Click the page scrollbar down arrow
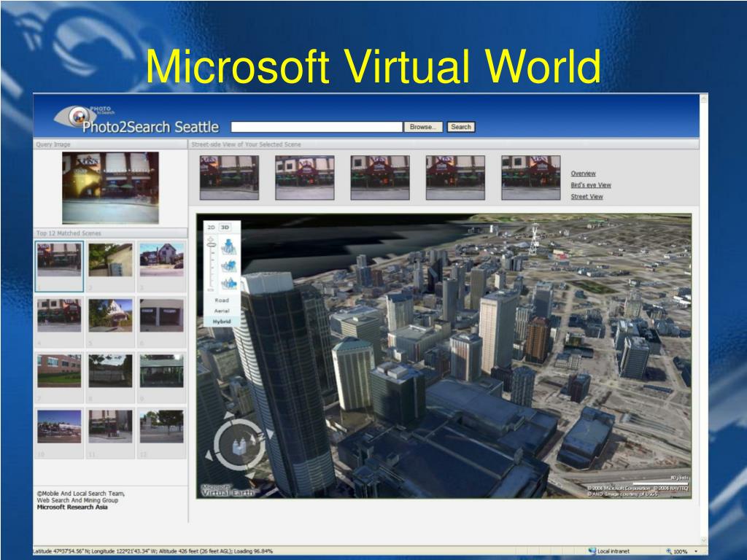Image resolution: width=747 pixels, height=560 pixels. [704, 540]
